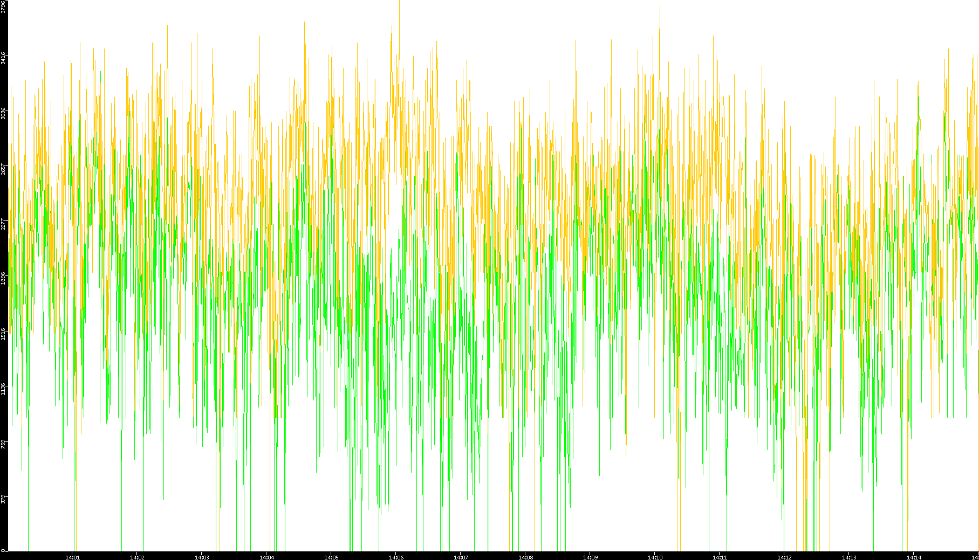Screen dimensions: 979x560
Task: Select the 14:05 time label
Action: coord(331,557)
